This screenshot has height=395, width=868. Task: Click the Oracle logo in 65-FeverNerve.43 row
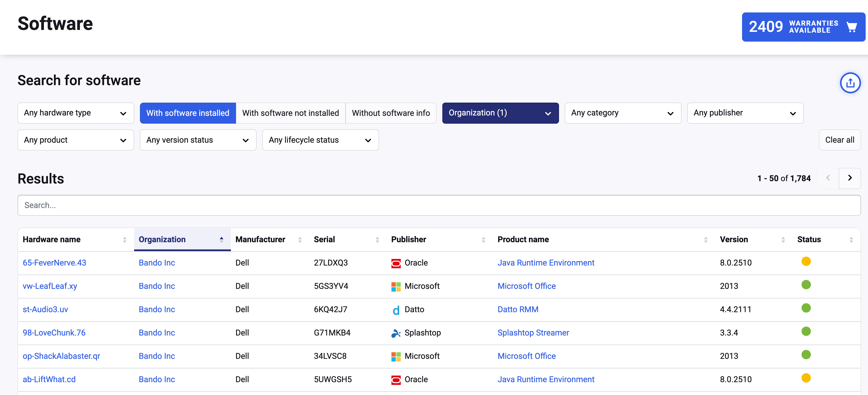point(396,263)
